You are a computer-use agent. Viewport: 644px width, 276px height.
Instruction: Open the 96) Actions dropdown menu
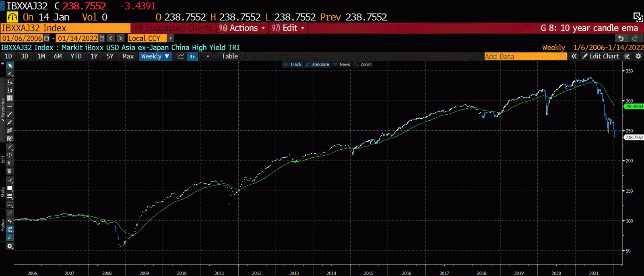pos(242,28)
